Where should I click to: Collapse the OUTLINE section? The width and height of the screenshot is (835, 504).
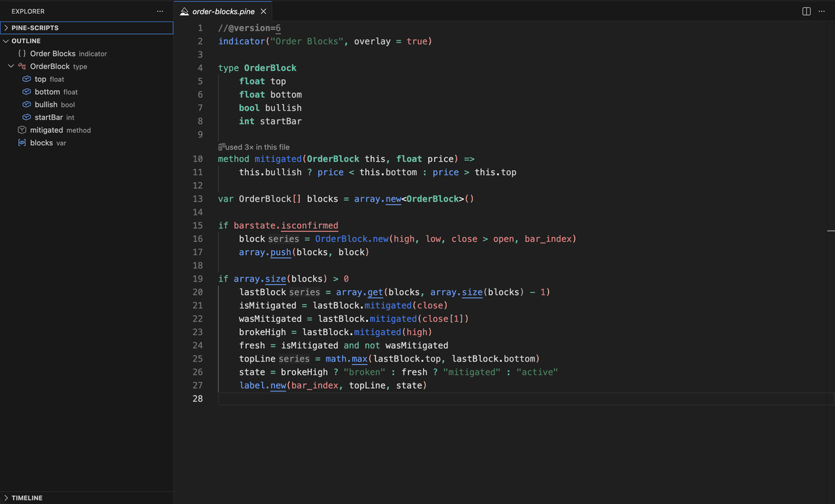(87, 41)
